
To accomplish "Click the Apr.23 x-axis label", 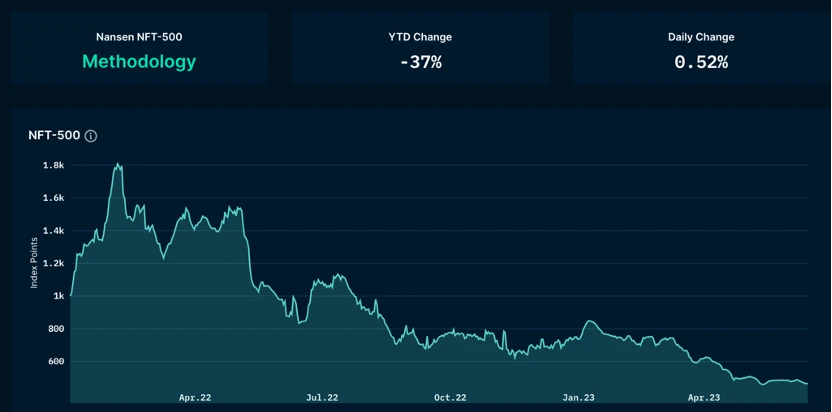I will pos(703,398).
